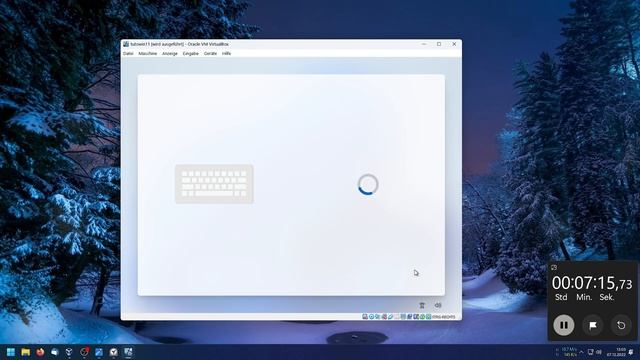640x360 pixels.
Task: Switch to the VirtualBox VM taskbar button
Action: (x=128, y=352)
